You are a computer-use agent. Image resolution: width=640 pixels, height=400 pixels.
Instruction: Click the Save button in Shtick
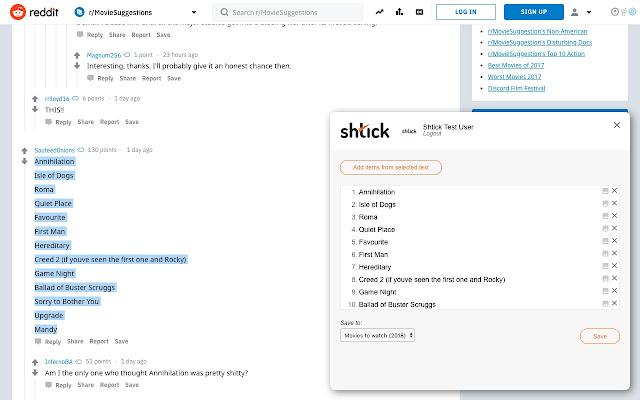(600, 336)
